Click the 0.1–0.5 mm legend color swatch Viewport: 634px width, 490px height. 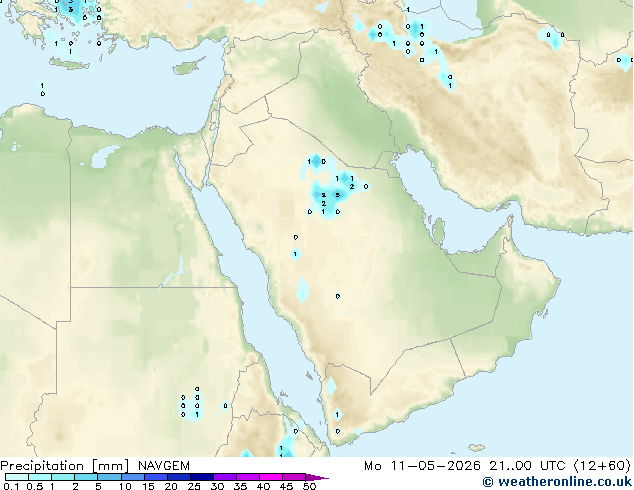[17, 477]
